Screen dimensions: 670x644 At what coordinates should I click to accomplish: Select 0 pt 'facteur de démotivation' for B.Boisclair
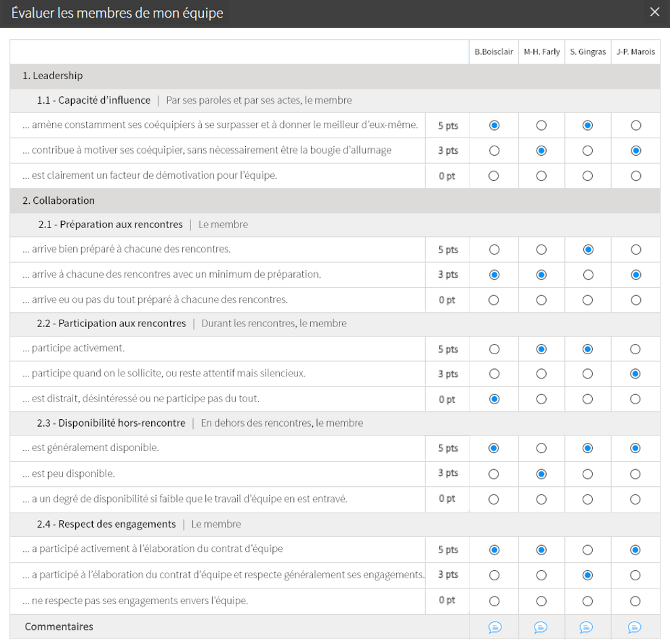tap(494, 175)
